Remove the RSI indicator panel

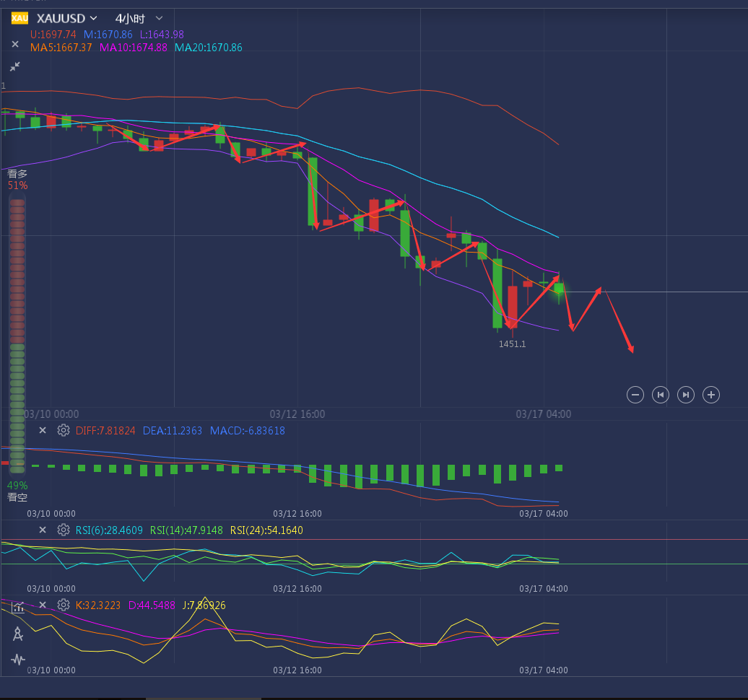pos(43,530)
